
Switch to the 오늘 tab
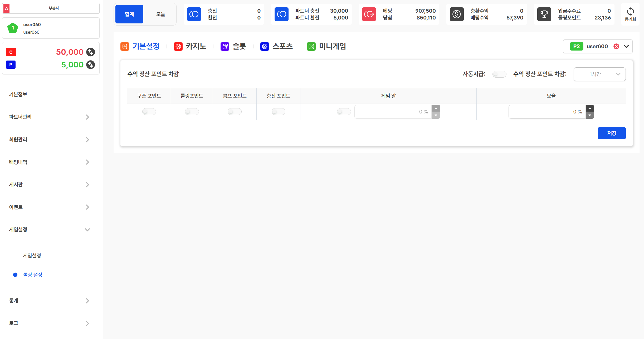point(160,14)
